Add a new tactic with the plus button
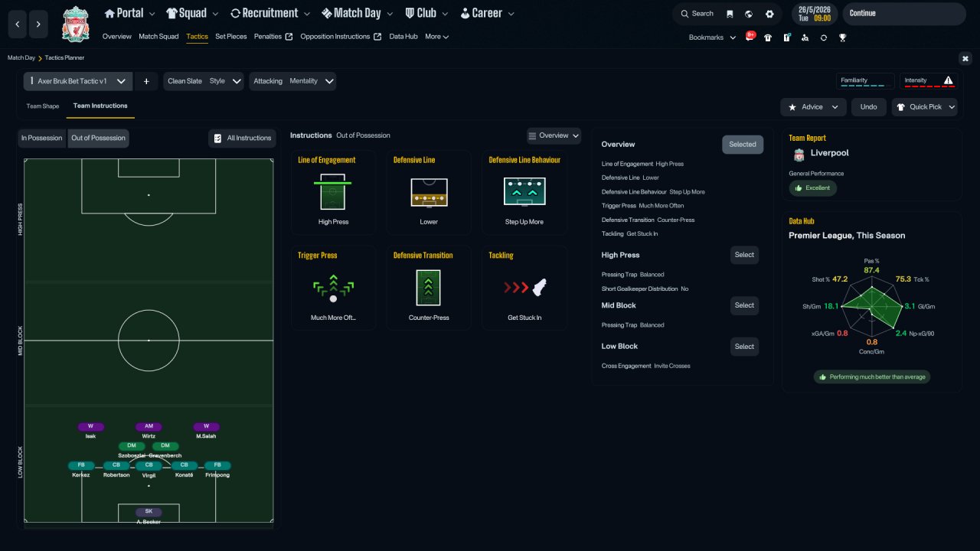The image size is (980, 551). tap(146, 81)
